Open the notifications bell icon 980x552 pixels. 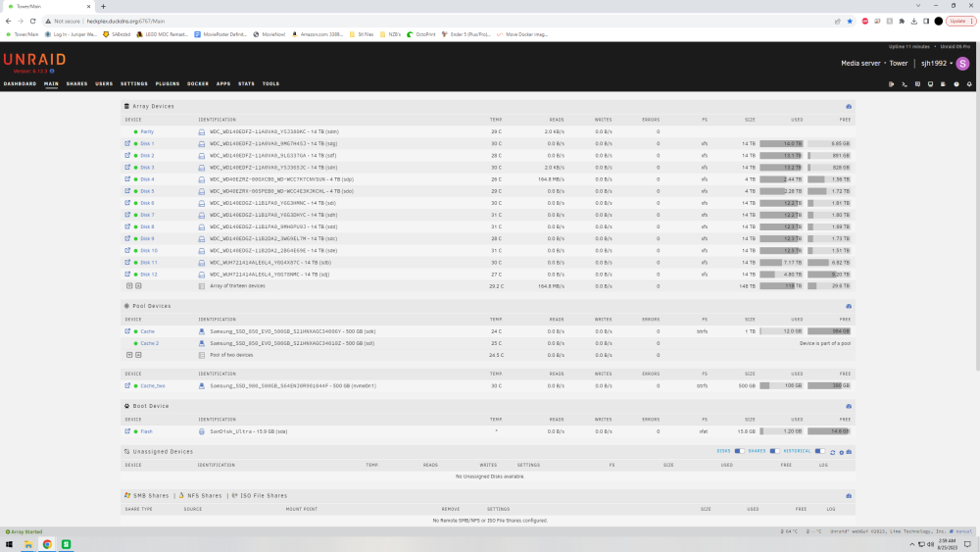tap(969, 83)
